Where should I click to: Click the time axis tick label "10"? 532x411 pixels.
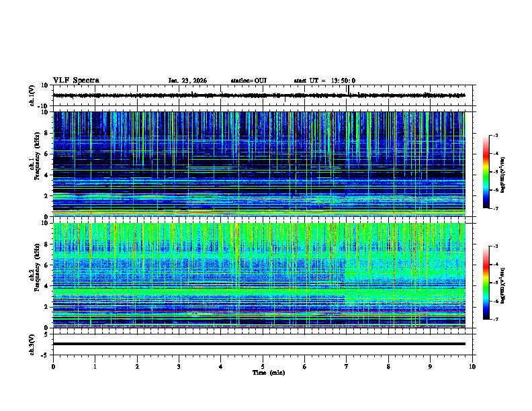[472, 367]
